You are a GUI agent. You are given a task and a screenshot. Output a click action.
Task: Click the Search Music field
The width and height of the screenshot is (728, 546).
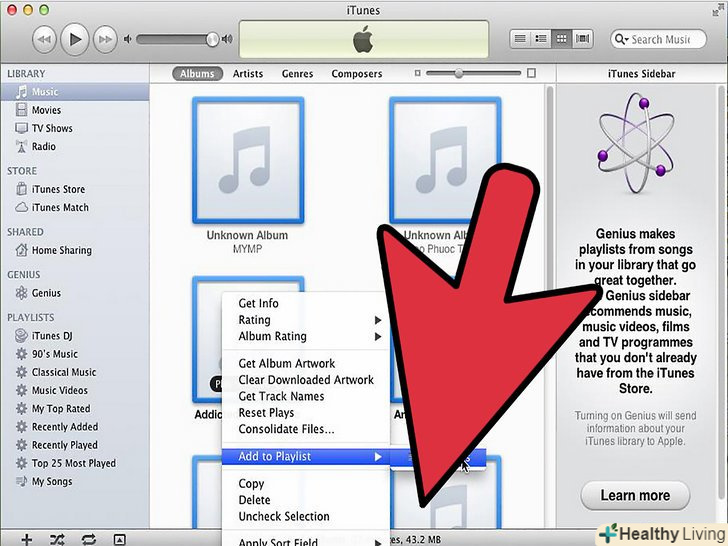click(x=659, y=39)
